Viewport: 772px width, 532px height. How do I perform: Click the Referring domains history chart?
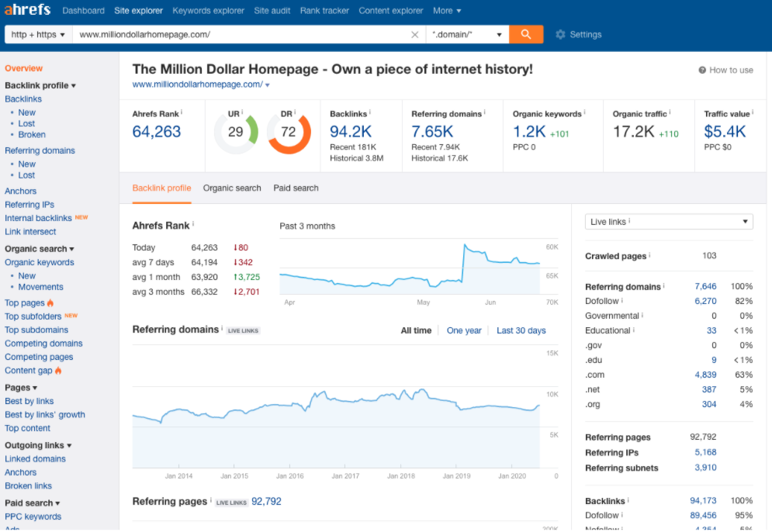336,406
